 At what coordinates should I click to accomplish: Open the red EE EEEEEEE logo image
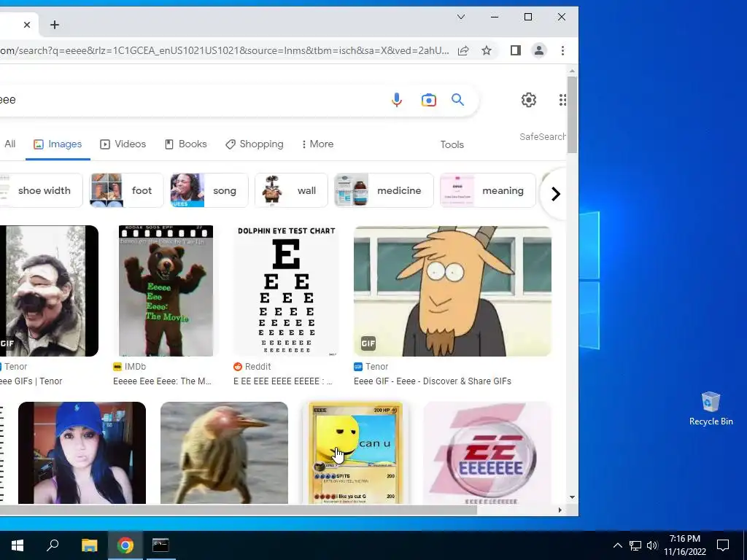[487, 452]
